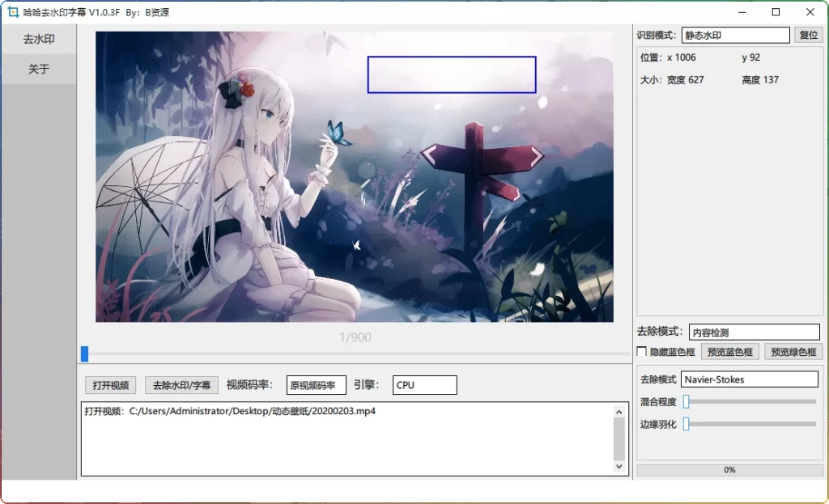Click the y 92 position value
829x504 pixels.
click(750, 57)
